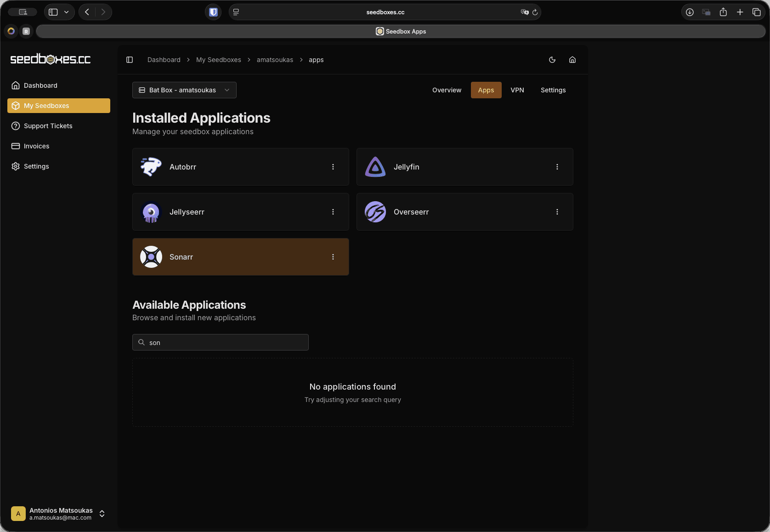Collapse the seedboxes.cc page sidebar panel
770x532 pixels.
(130, 60)
